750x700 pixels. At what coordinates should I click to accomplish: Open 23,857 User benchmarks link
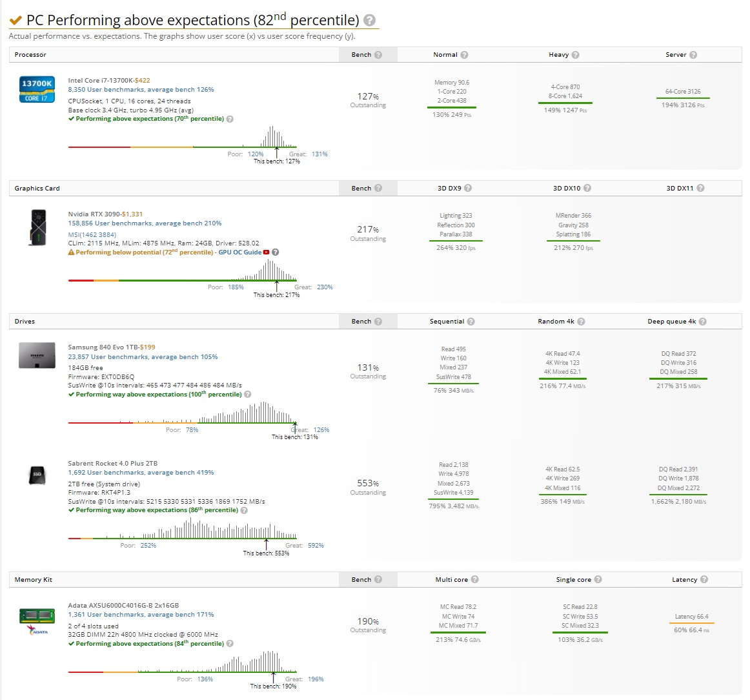pyautogui.click(x=143, y=357)
